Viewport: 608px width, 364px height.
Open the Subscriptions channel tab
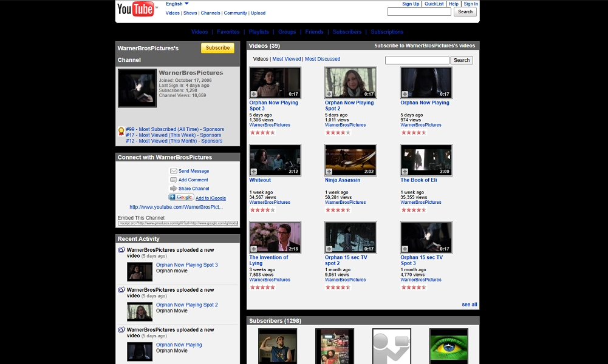(387, 32)
